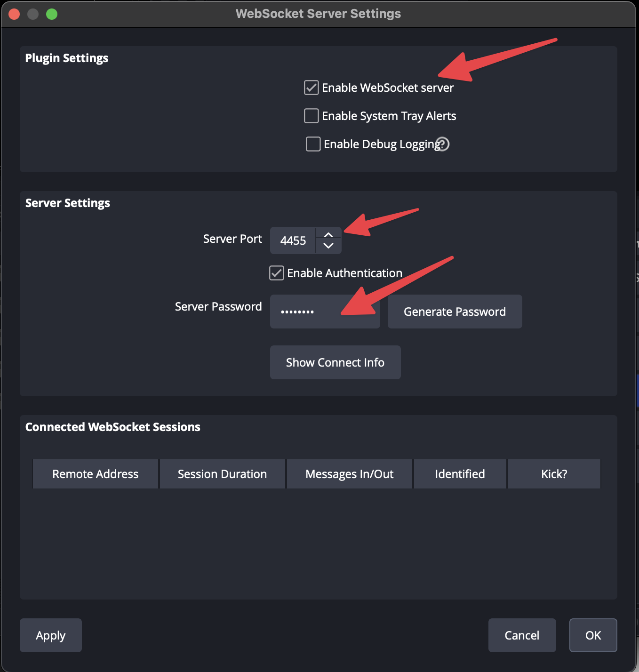Viewport: 639px width, 672px height.
Task: Click the Kick? column header
Action: (554, 474)
